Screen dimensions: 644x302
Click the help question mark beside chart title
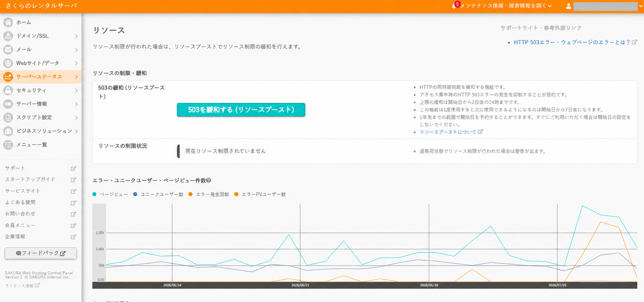pyautogui.click(x=209, y=180)
